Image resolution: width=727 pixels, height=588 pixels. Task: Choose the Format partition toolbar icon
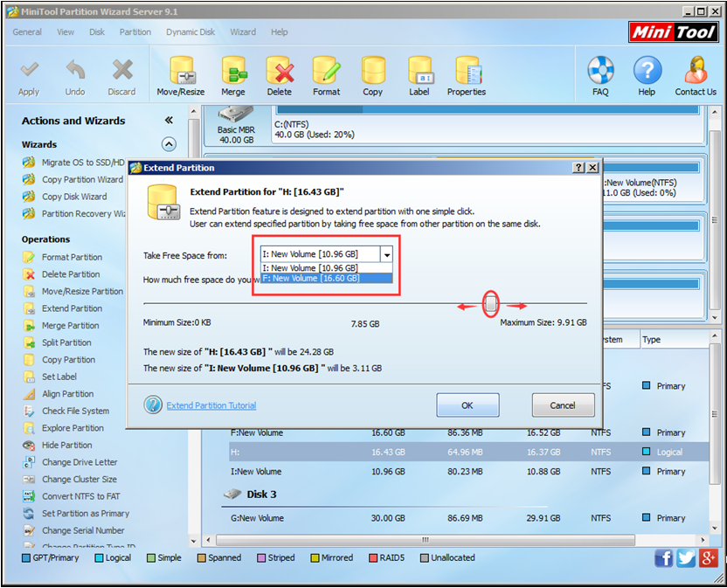tap(327, 71)
